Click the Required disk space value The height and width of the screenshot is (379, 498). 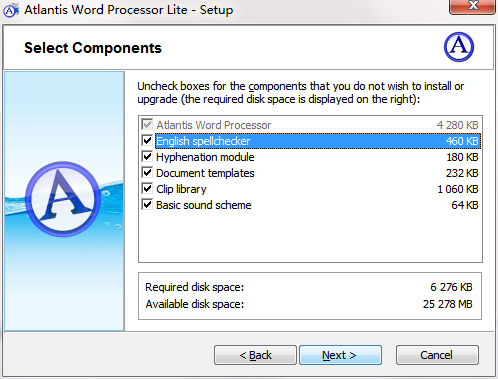(x=451, y=287)
